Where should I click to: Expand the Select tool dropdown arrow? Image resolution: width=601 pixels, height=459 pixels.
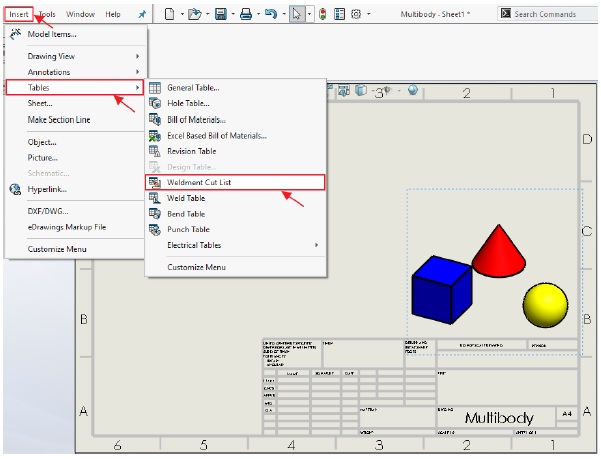(x=309, y=14)
